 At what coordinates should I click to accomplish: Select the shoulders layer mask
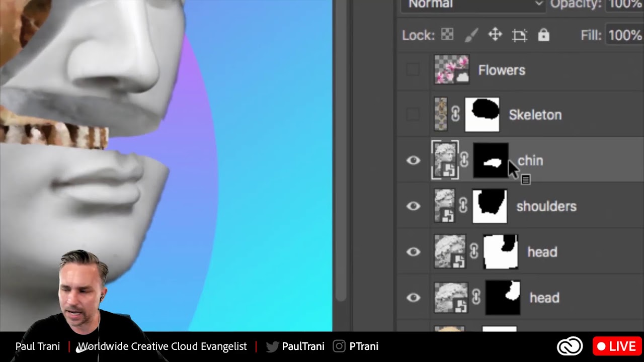(490, 206)
